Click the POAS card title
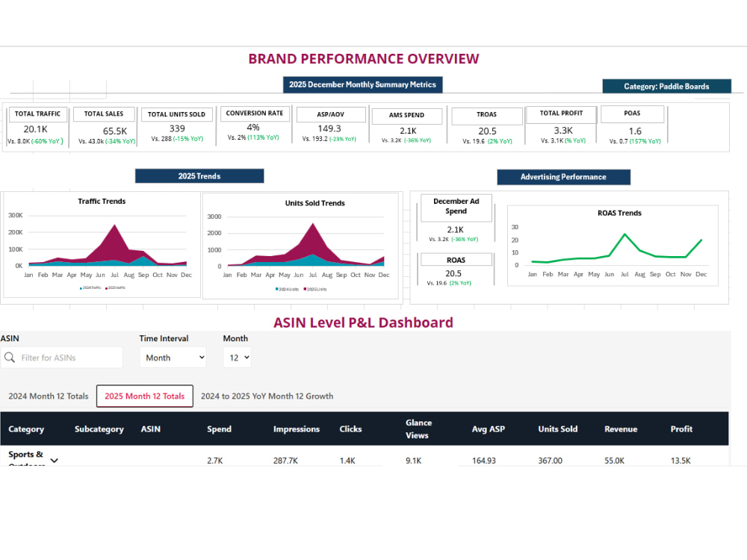The width and height of the screenshot is (747, 560). pyautogui.click(x=632, y=113)
